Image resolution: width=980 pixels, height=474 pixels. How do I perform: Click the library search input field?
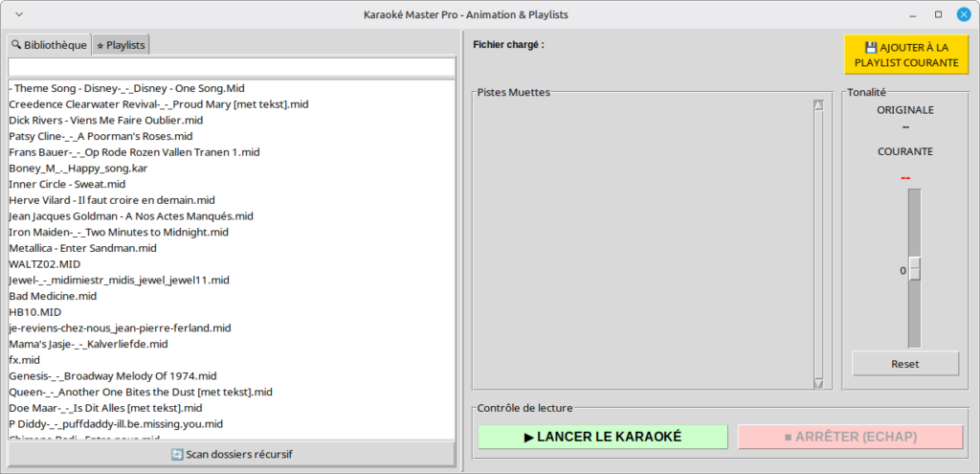(231, 67)
